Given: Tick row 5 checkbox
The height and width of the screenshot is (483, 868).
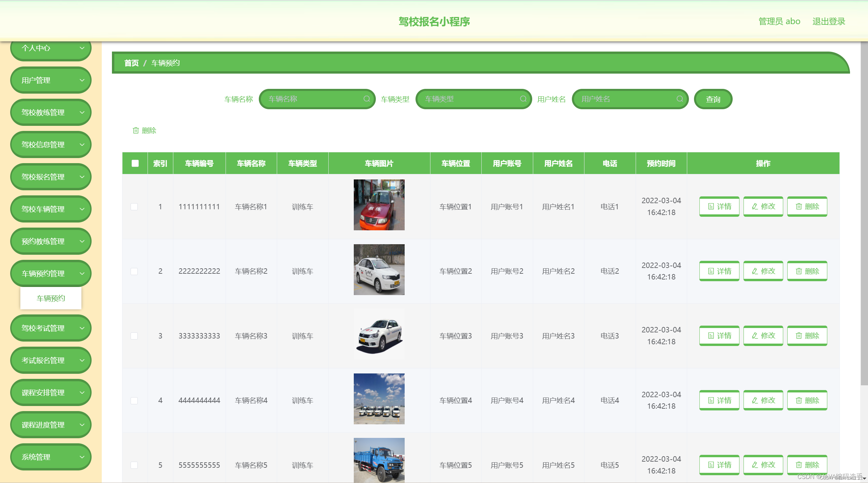Looking at the screenshot, I should click(x=134, y=465).
